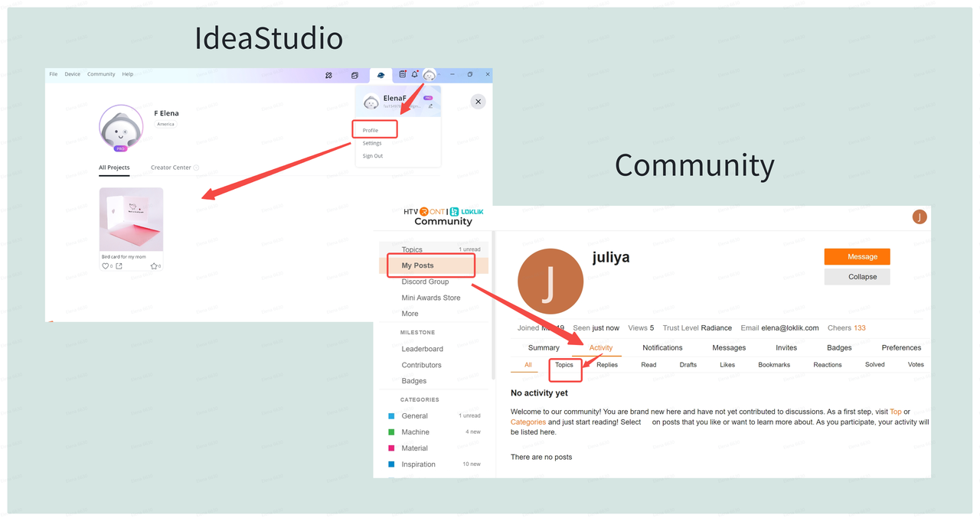Viewport: 980px width, 521px height.
Task: Select the Drafts activity filter
Action: [x=688, y=365]
